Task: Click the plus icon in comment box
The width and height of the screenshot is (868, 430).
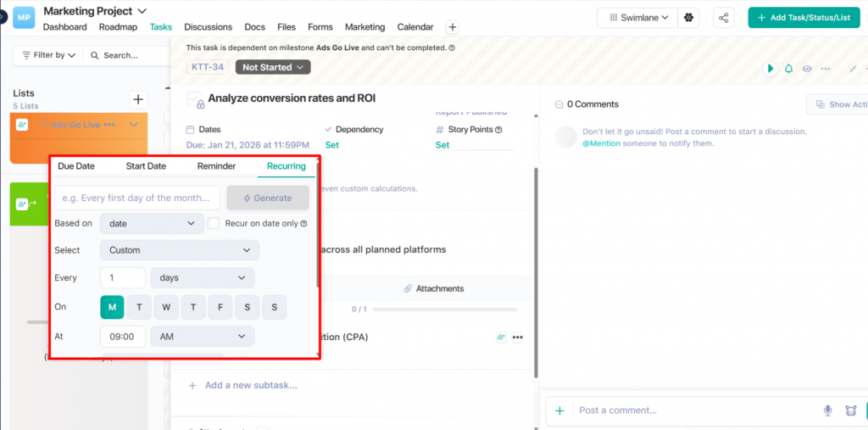Action: coord(559,410)
